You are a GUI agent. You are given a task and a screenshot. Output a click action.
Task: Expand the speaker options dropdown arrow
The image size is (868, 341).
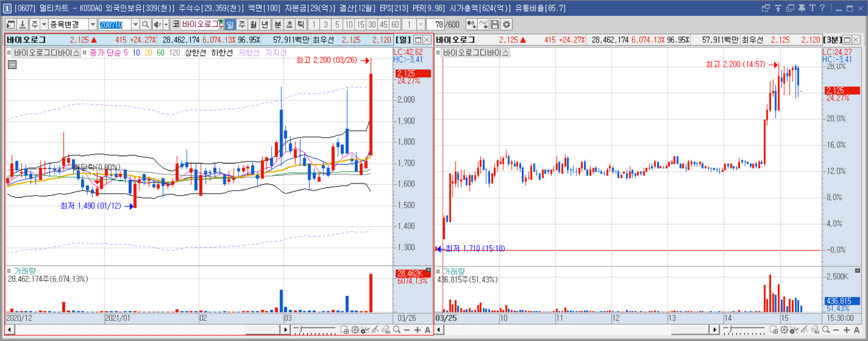166,24
